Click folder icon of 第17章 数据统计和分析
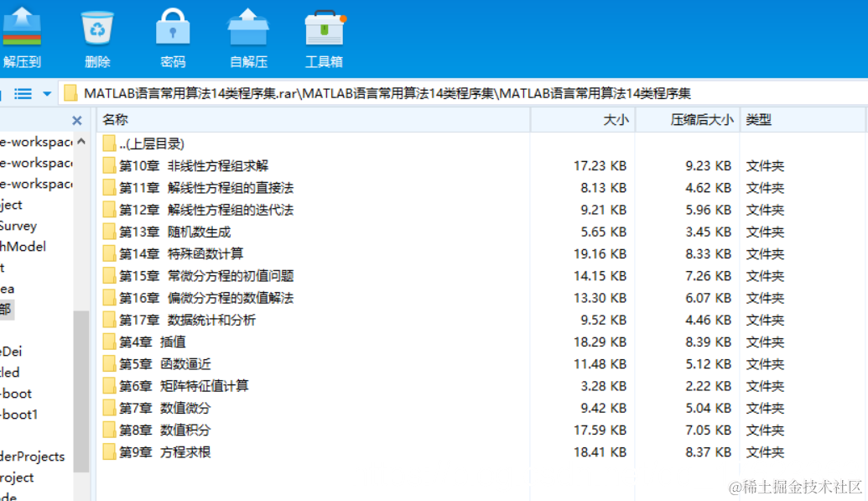This screenshot has height=501, width=868. [109, 320]
